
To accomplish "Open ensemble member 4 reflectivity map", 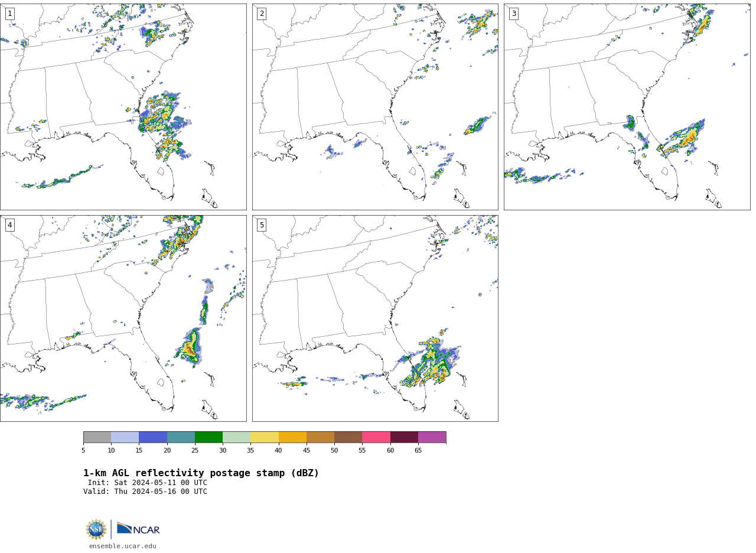I will click(123, 318).
